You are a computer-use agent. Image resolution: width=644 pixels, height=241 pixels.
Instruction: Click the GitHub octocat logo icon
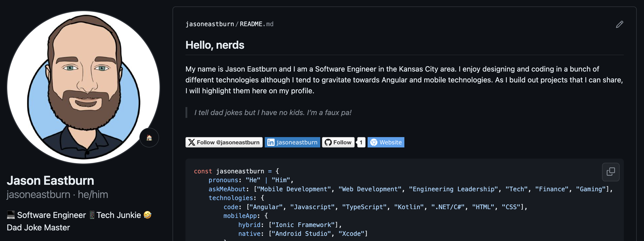point(328,142)
